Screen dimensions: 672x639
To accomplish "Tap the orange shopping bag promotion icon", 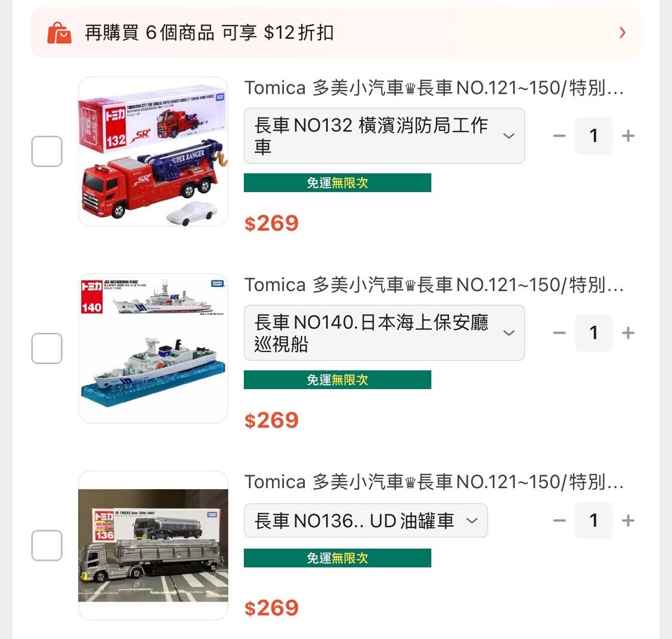I will 59,33.
